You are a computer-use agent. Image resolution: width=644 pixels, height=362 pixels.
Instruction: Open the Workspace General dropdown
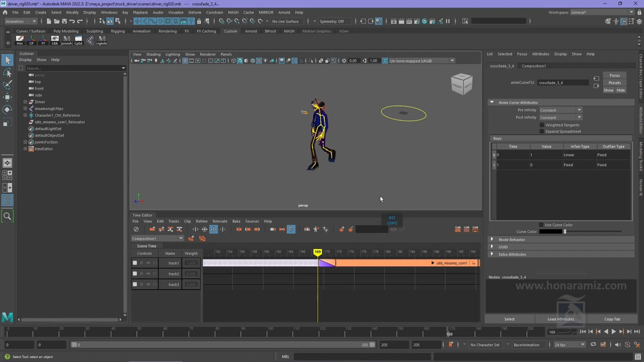click(602, 12)
